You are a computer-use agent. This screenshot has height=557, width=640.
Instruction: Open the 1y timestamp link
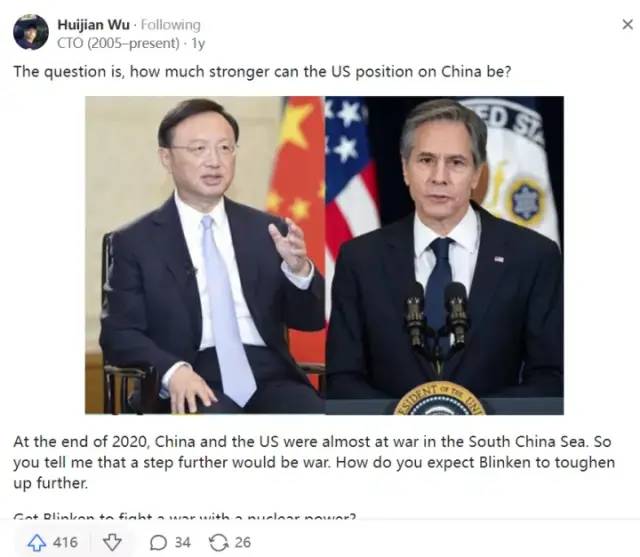[x=198, y=43]
